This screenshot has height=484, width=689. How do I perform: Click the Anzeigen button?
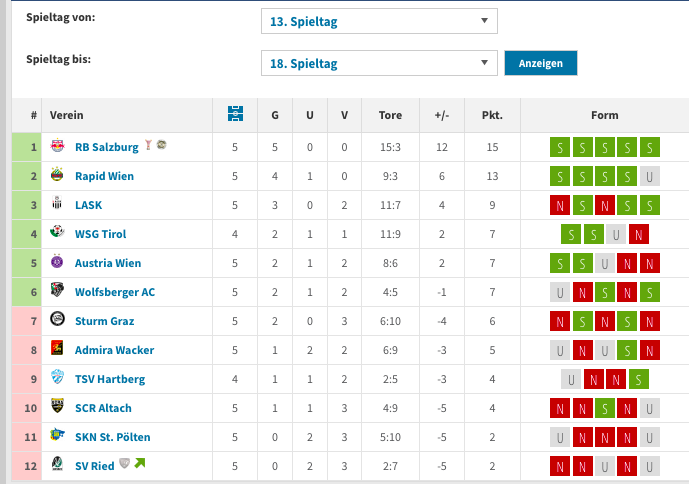(x=540, y=63)
